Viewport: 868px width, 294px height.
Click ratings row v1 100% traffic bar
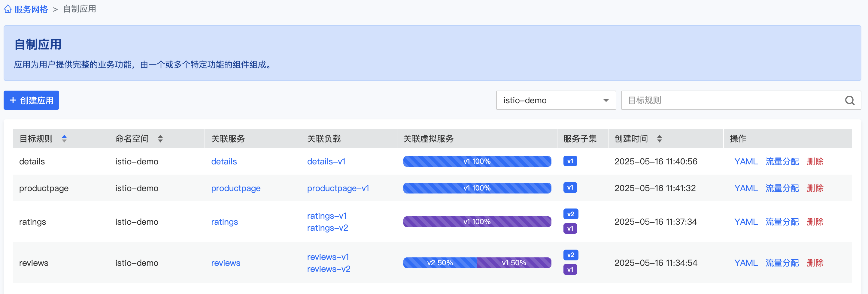(477, 222)
